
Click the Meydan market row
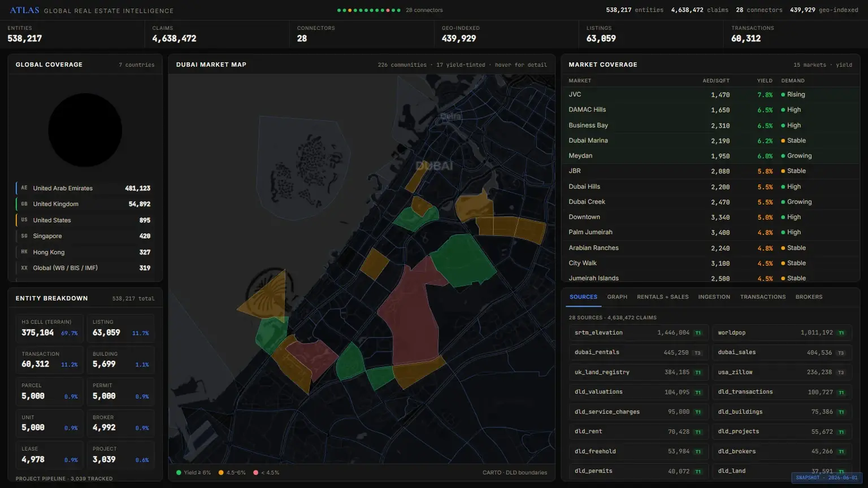click(710, 156)
